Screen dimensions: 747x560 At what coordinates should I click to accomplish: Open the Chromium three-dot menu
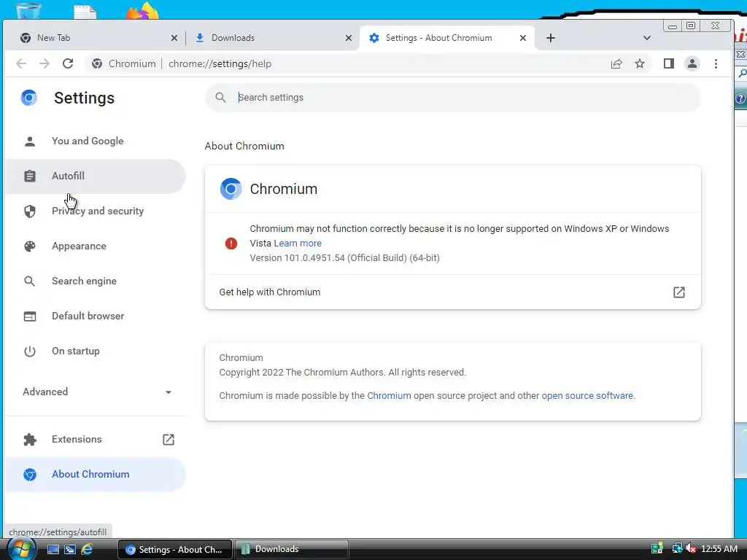pos(716,63)
